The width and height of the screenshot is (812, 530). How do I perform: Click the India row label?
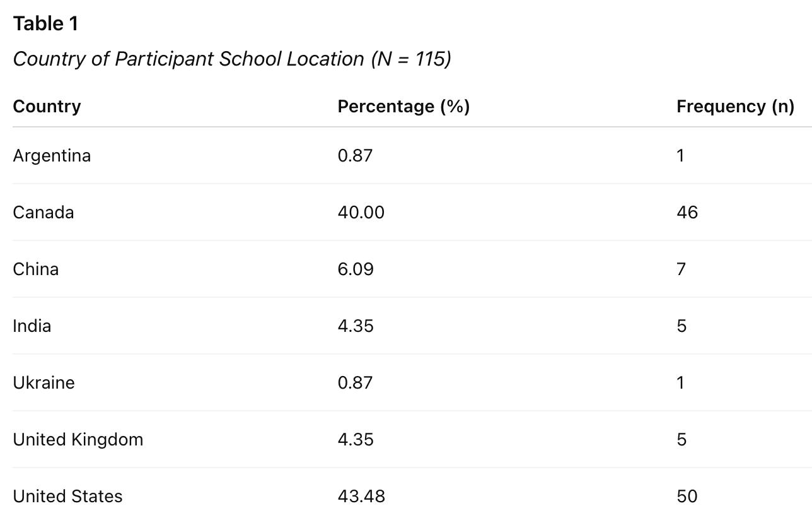pos(32,326)
